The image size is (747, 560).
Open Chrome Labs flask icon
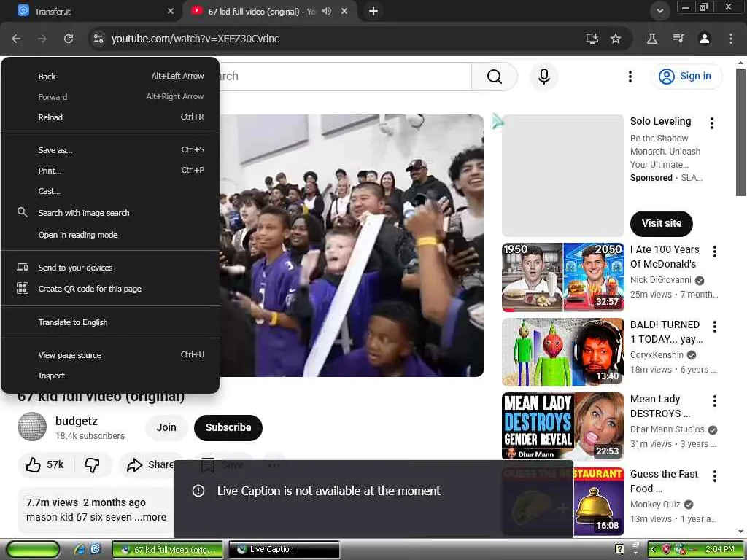652,39
